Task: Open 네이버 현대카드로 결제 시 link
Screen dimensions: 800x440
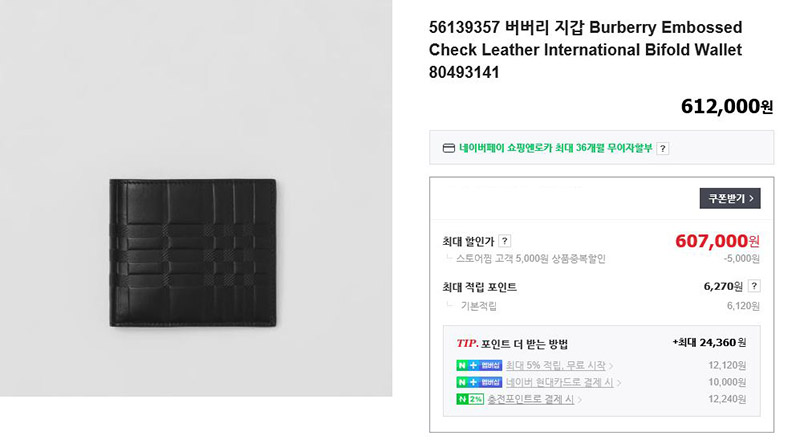Action: pos(559,382)
